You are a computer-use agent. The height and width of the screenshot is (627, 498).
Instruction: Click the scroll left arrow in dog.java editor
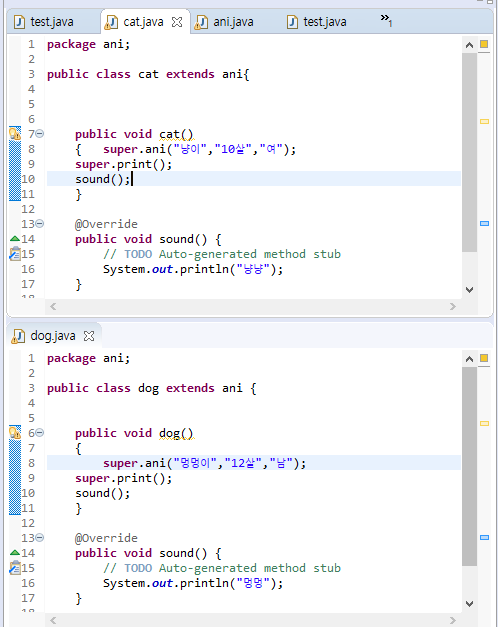click(x=53, y=620)
